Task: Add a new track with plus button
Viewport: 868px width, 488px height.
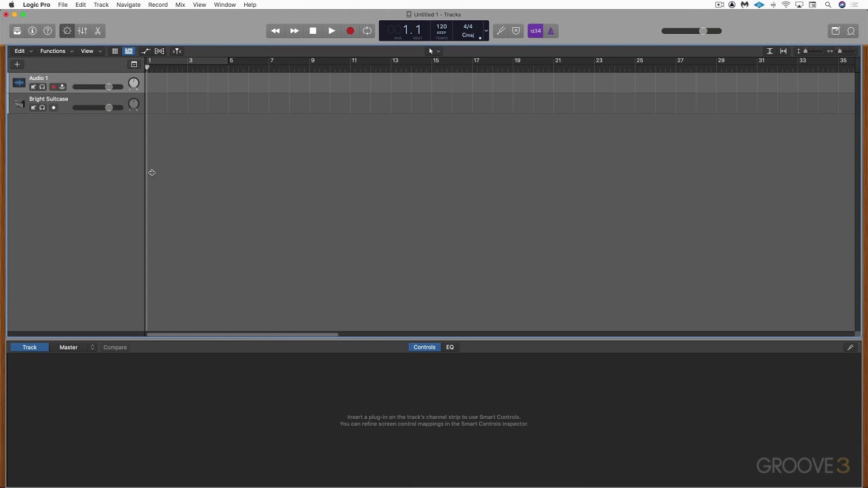Action: 17,64
